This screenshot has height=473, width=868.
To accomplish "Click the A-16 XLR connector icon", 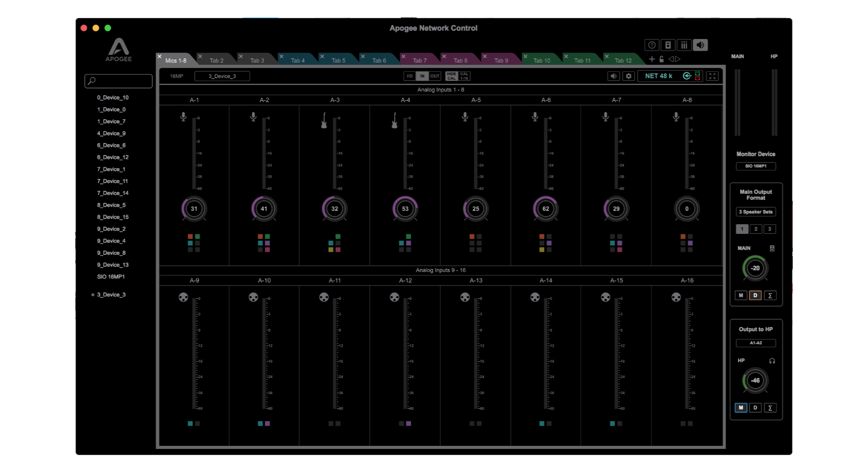I will pyautogui.click(x=676, y=297).
